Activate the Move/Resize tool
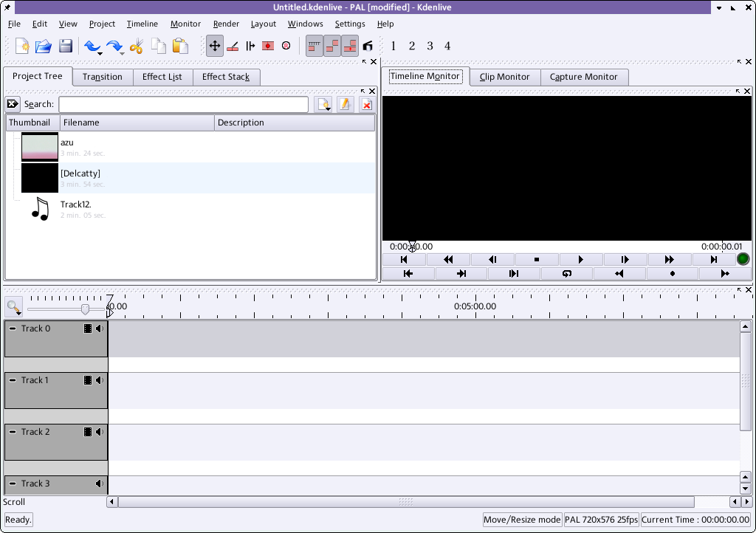756x533 pixels. 215,46
